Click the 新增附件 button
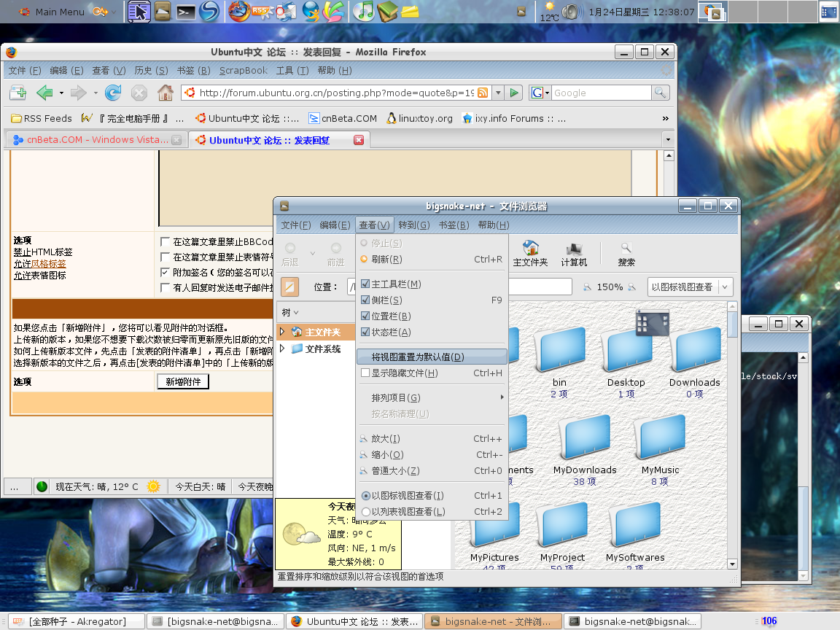The height and width of the screenshot is (630, 840). pyautogui.click(x=183, y=381)
